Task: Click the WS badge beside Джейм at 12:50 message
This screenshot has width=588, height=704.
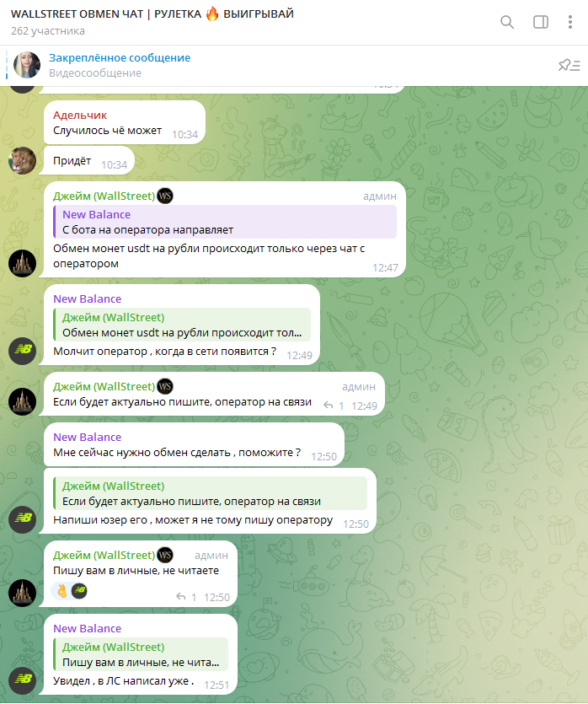Action: click(165, 556)
